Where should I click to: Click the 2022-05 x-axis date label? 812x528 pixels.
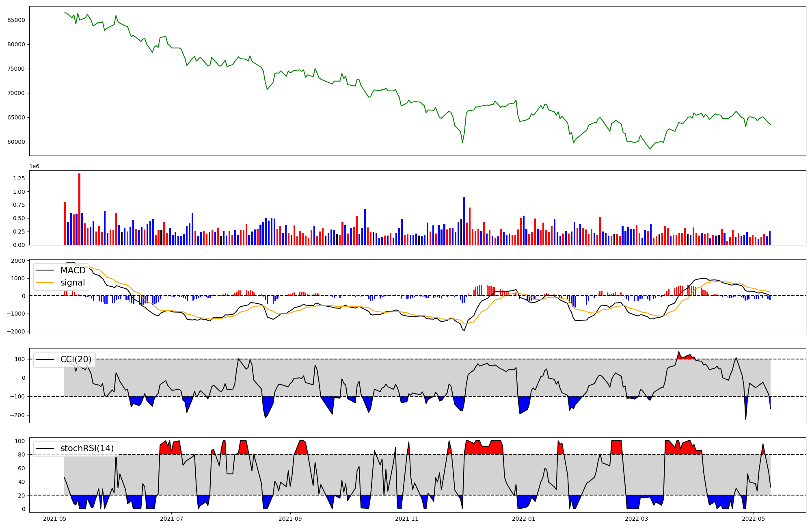tap(754, 519)
